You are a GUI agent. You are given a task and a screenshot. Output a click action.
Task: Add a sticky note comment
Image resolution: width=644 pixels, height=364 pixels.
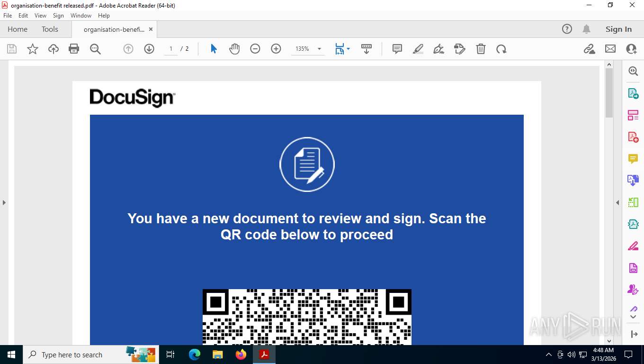point(397,49)
